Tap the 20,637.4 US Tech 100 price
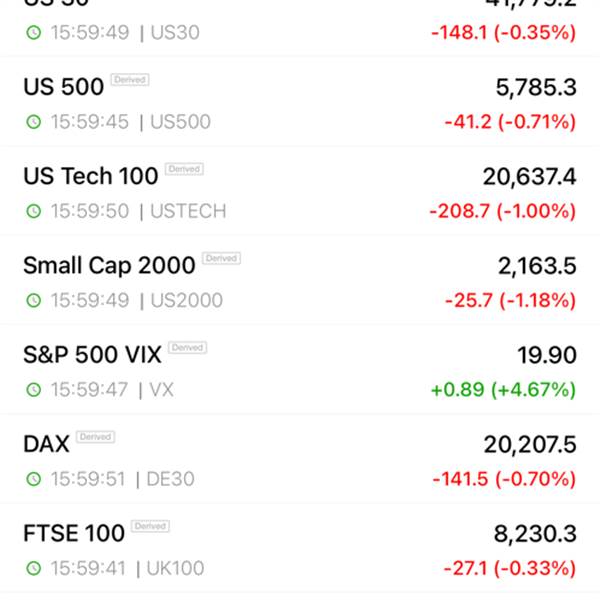This screenshot has width=600, height=600. point(530,177)
